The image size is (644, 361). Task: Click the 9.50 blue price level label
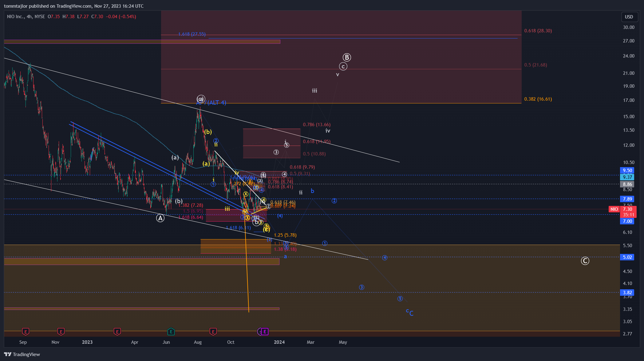pyautogui.click(x=627, y=170)
